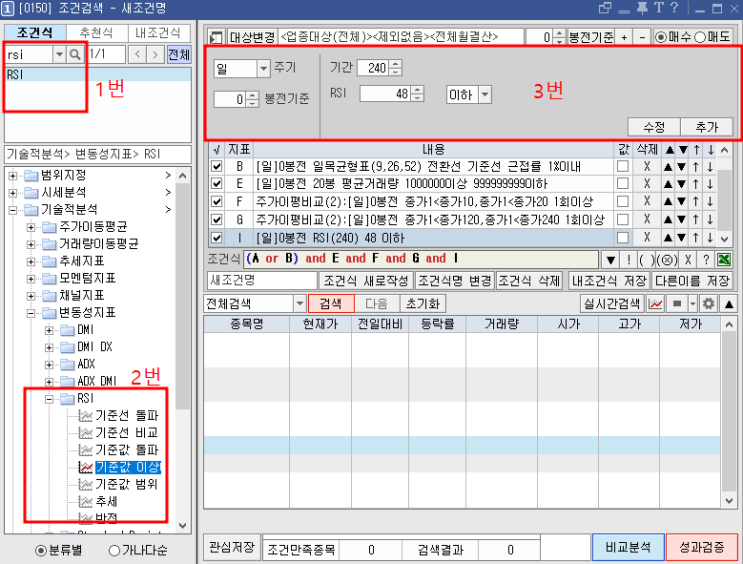
Task: Click the 수정 button
Action: coord(654,127)
